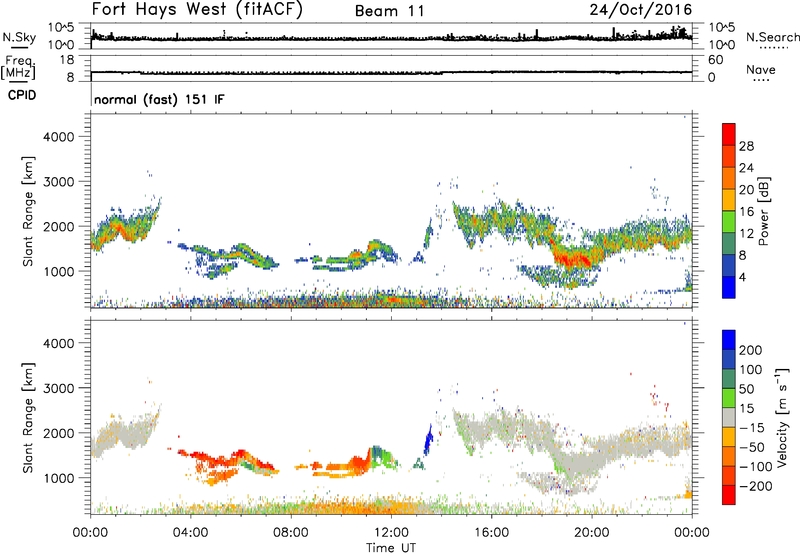The height and width of the screenshot is (554, 800).
Task: Click the "8" frequency tick label
Action: click(70, 78)
